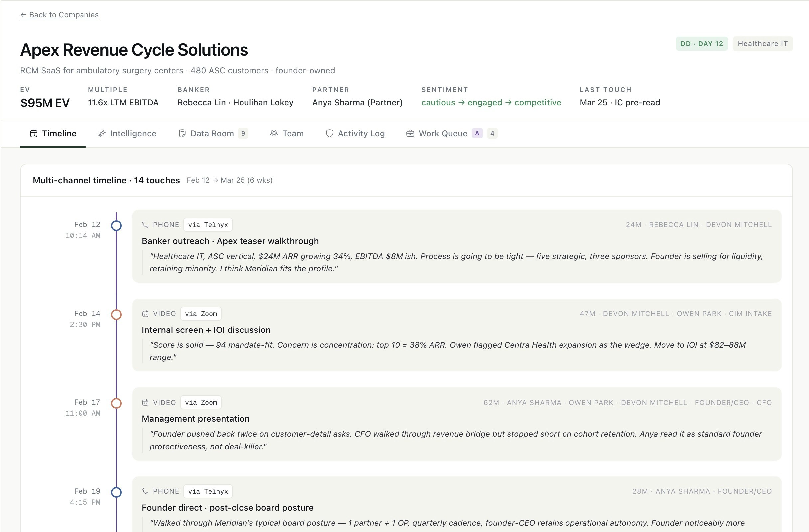Click sentiment 'cautious → engaged → competitive'

click(x=491, y=103)
